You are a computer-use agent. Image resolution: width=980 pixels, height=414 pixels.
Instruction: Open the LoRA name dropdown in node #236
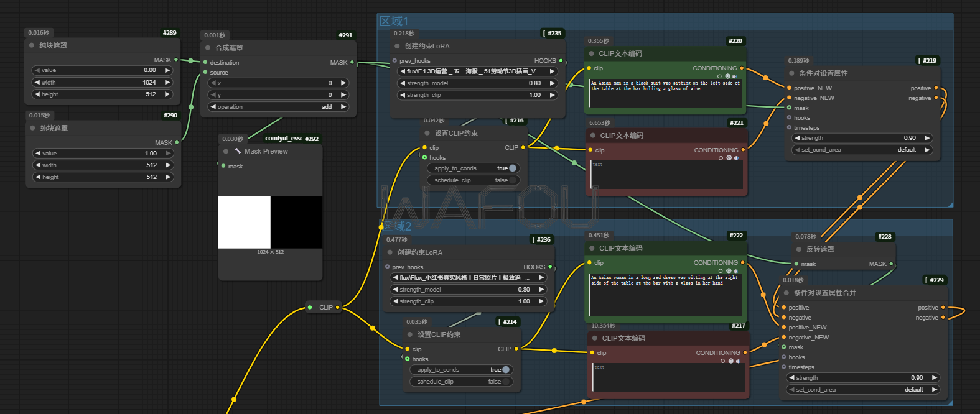coord(469,278)
